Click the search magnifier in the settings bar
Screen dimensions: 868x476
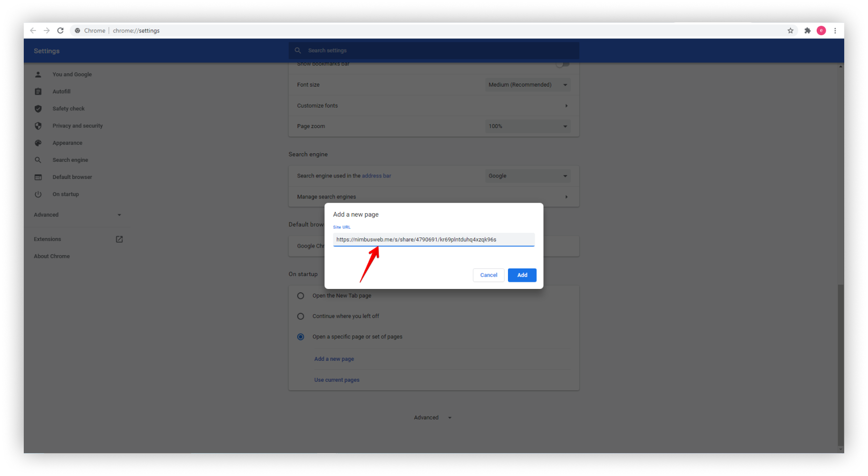pos(298,50)
